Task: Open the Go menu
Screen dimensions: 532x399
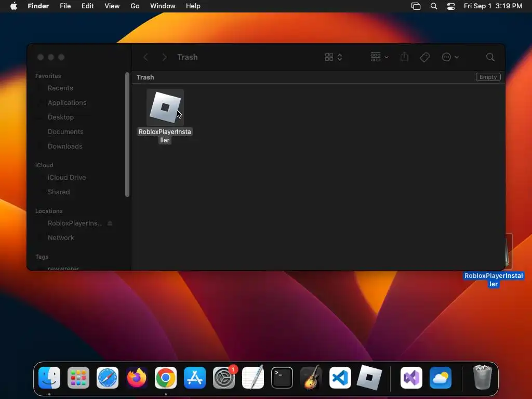Action: pyautogui.click(x=135, y=6)
